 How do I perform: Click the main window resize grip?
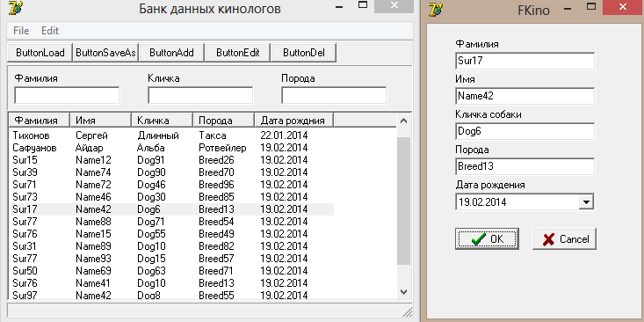pyautogui.click(x=407, y=311)
